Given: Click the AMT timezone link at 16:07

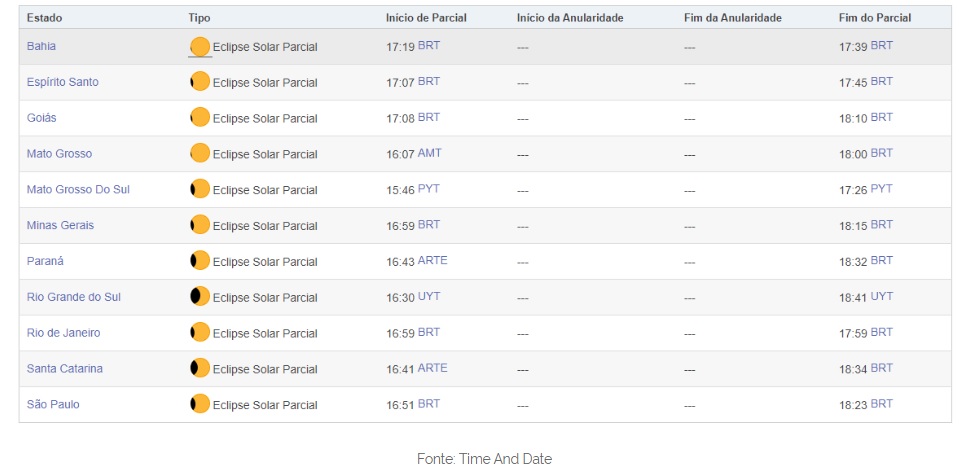Looking at the screenshot, I should (429, 153).
